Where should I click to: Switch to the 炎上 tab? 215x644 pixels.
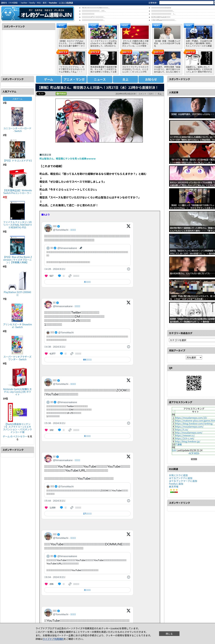click(x=125, y=79)
